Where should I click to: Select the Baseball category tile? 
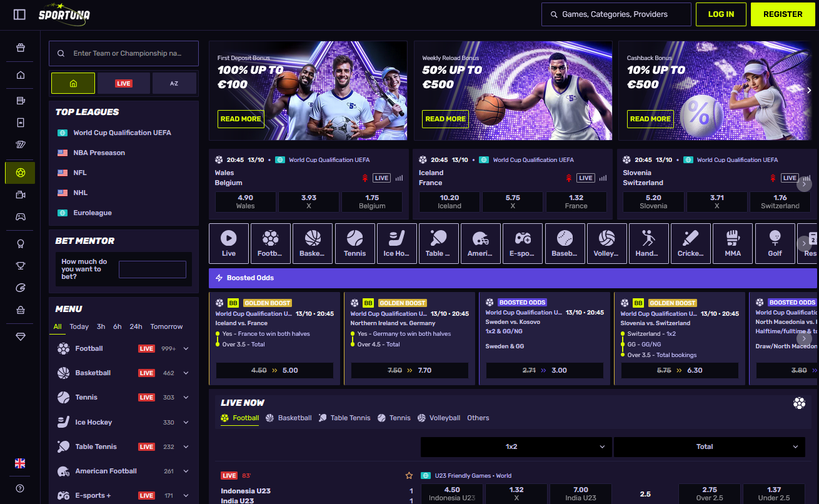point(565,243)
